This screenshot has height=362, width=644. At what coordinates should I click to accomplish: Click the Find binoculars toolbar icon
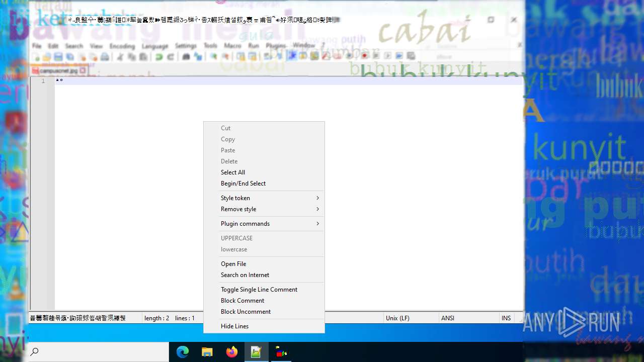186,57
